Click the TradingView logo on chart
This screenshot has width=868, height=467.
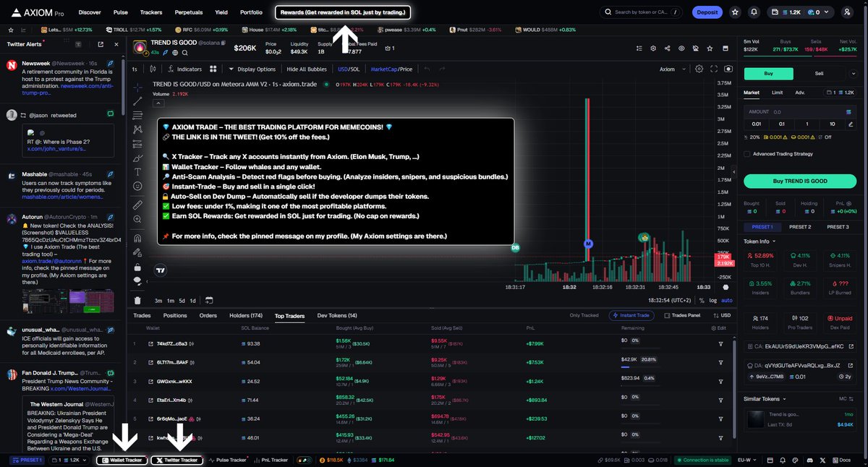[160, 270]
